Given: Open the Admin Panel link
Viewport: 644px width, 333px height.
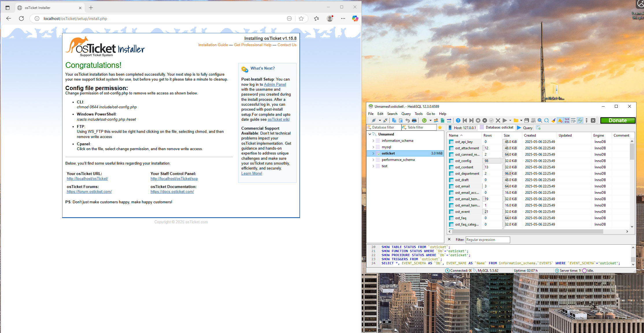Looking at the screenshot, I should [275, 84].
